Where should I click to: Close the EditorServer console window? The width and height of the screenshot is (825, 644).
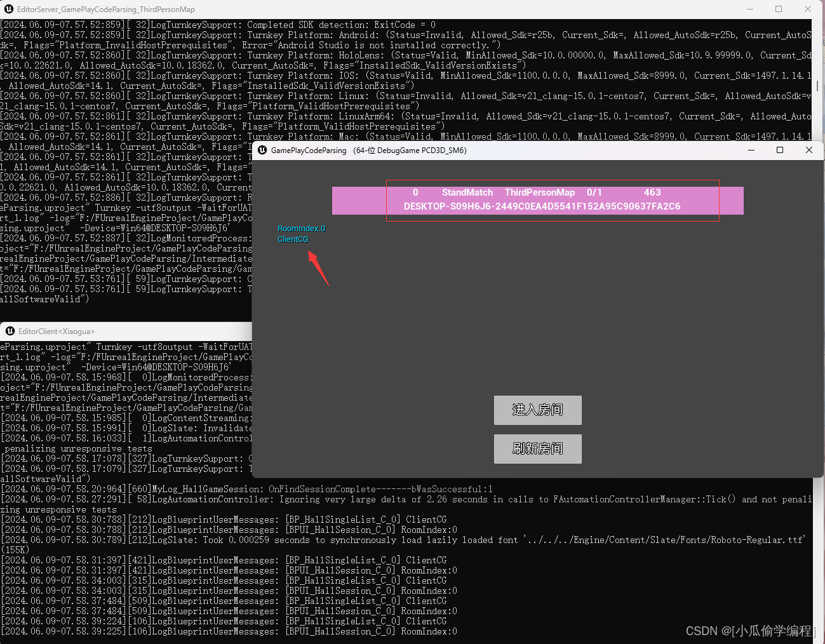coord(808,9)
